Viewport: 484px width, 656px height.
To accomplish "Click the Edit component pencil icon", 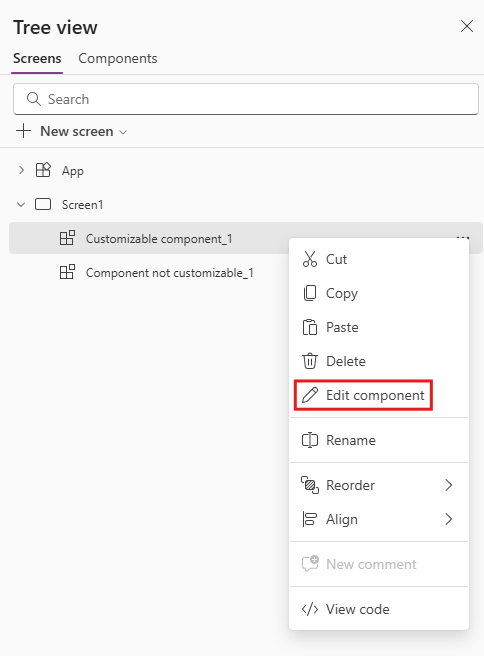I will pos(310,395).
